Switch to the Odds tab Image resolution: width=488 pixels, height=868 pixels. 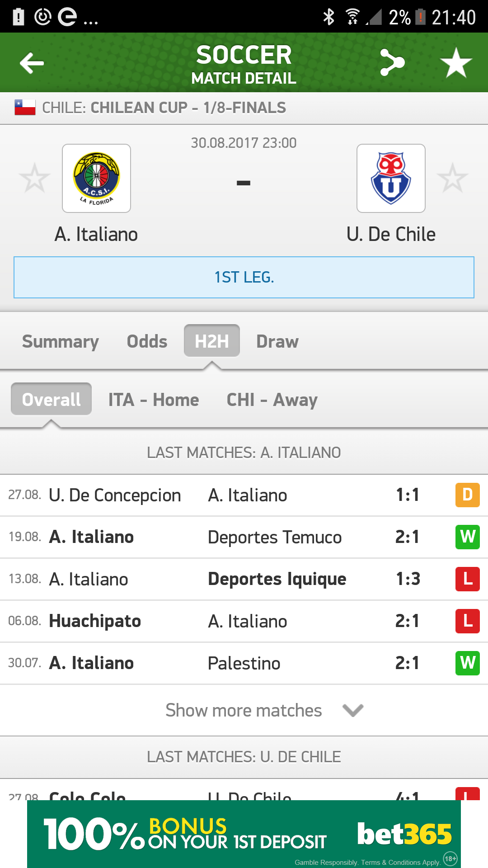[x=147, y=341]
